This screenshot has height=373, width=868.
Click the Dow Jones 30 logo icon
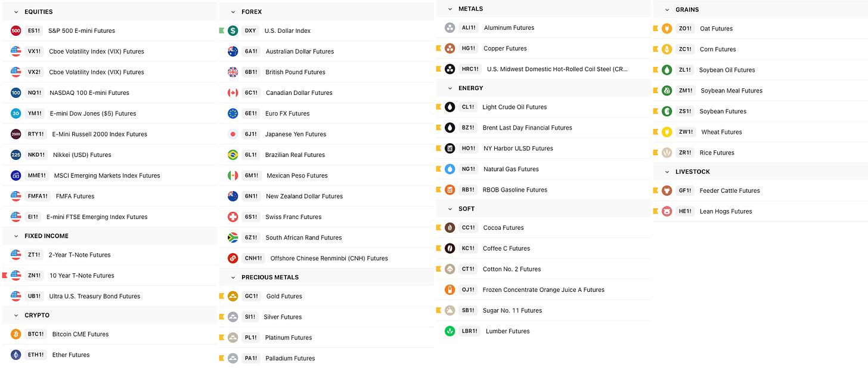coord(16,113)
